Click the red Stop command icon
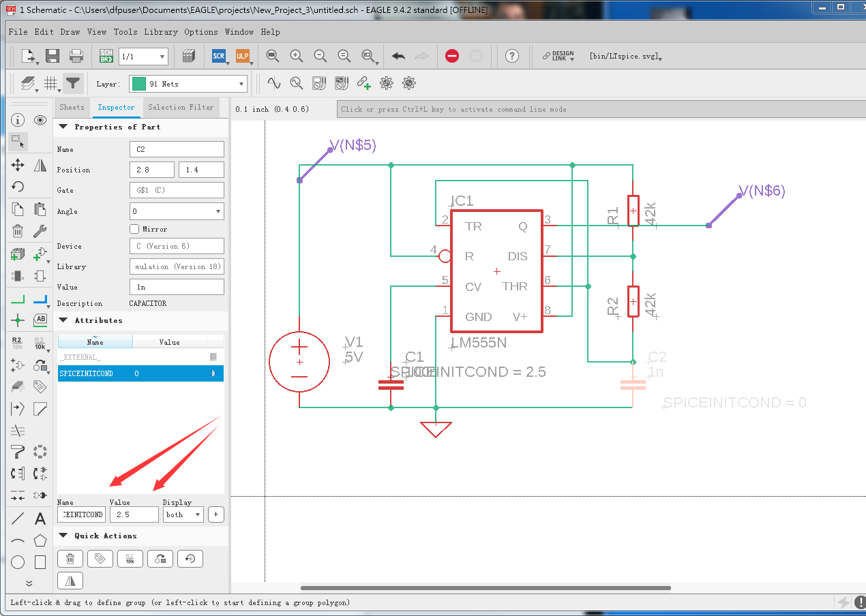The height and width of the screenshot is (616, 866). (x=452, y=56)
